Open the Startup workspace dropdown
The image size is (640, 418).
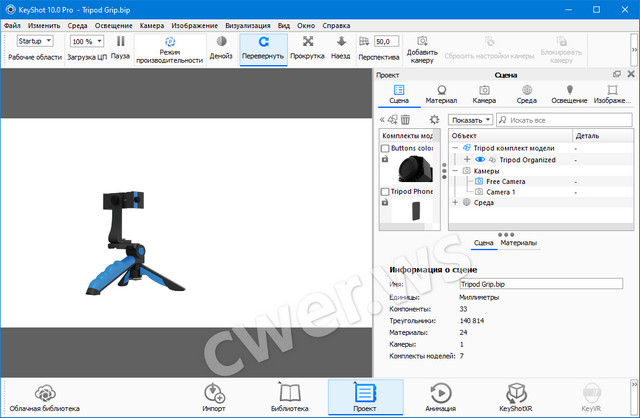[35, 41]
